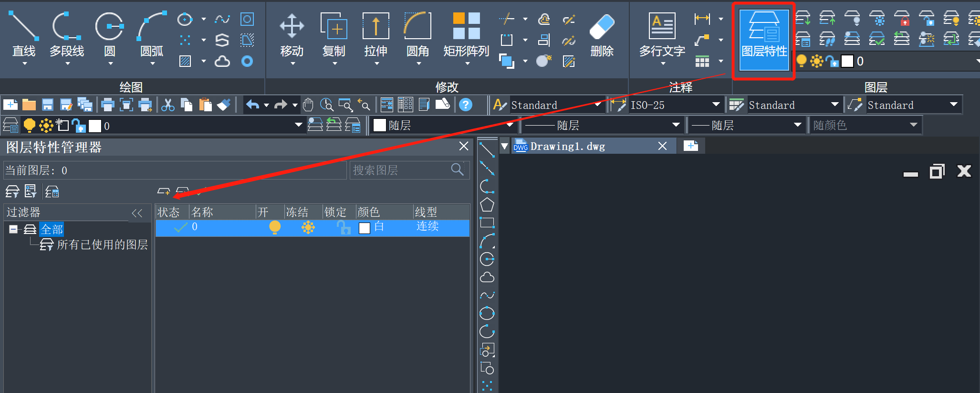Click the cut scissors icon
This screenshot has width=980, height=393.
(167, 105)
